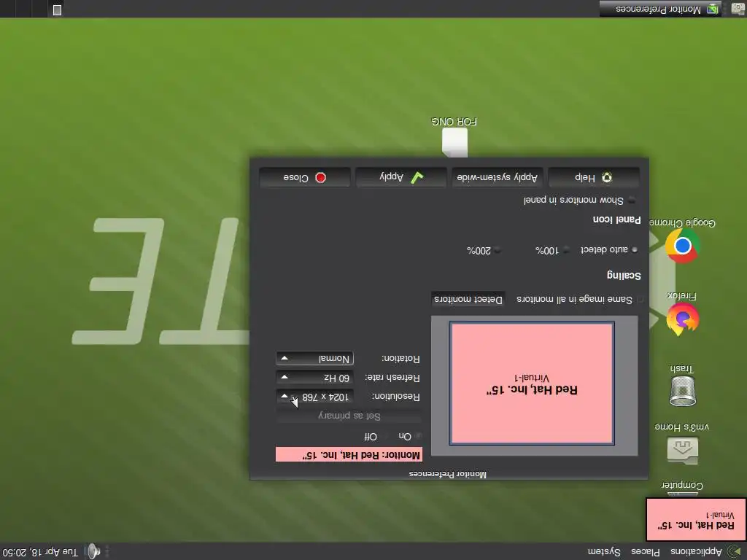Click the pink Monitor: Red Hat, Inc. 15" label
The image size is (747, 560).
pos(349,455)
